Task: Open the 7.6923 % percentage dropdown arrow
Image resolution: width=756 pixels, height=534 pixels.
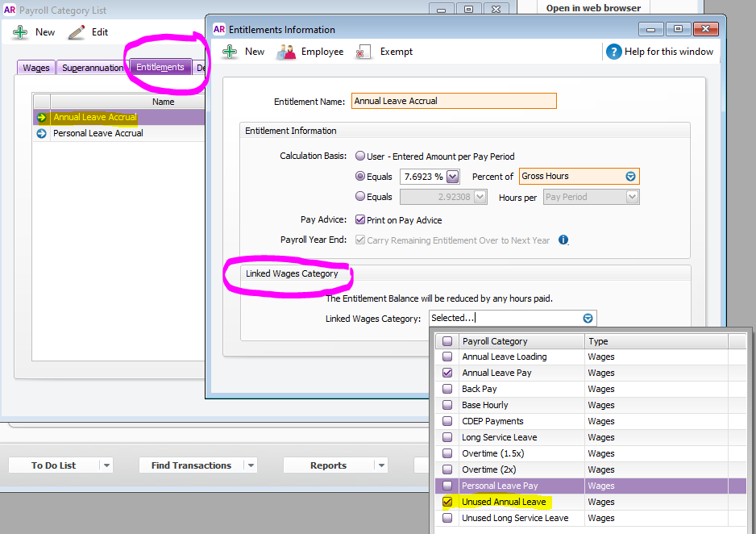Action: 452,177
